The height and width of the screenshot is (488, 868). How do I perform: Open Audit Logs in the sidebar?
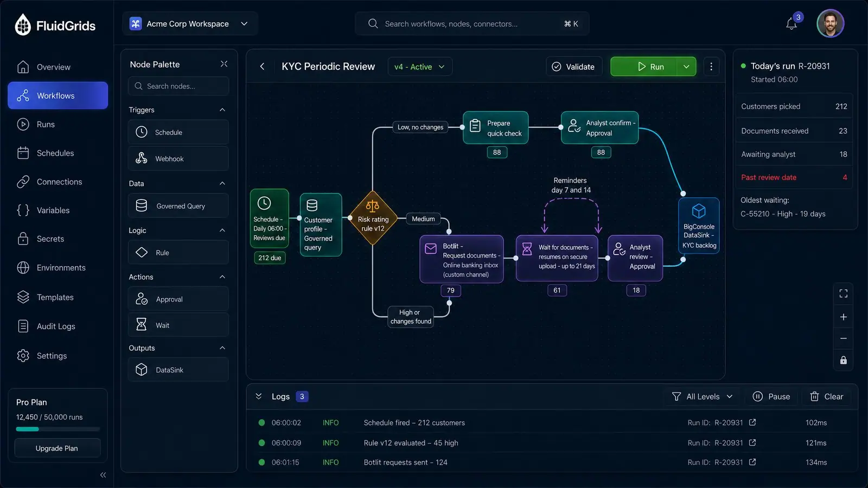tap(58, 326)
